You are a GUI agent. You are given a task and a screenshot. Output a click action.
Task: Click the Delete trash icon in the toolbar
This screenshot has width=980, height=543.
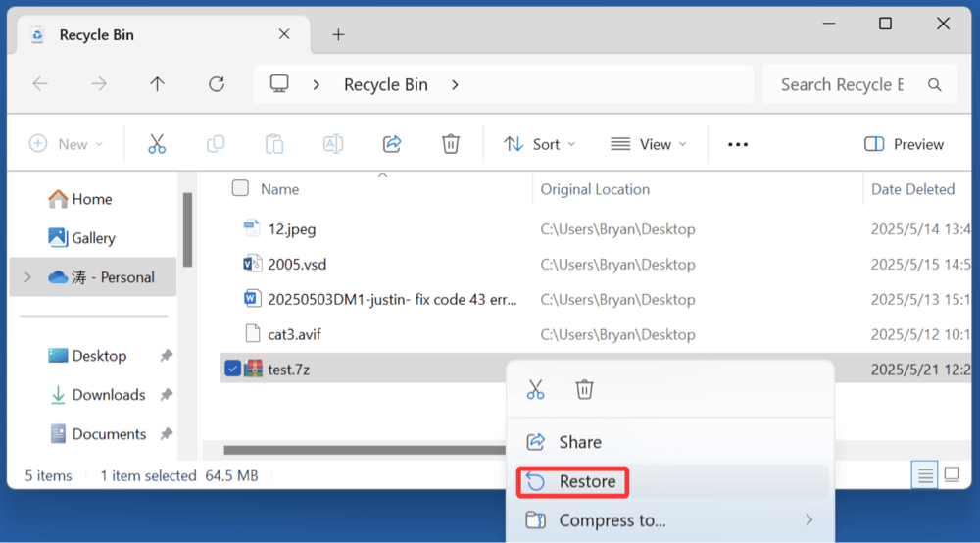(451, 144)
